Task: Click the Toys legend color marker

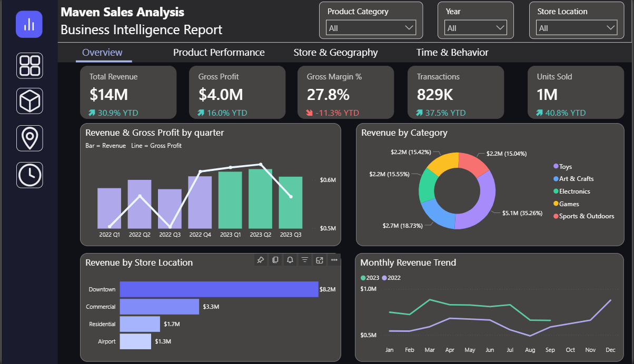Action: tap(556, 167)
